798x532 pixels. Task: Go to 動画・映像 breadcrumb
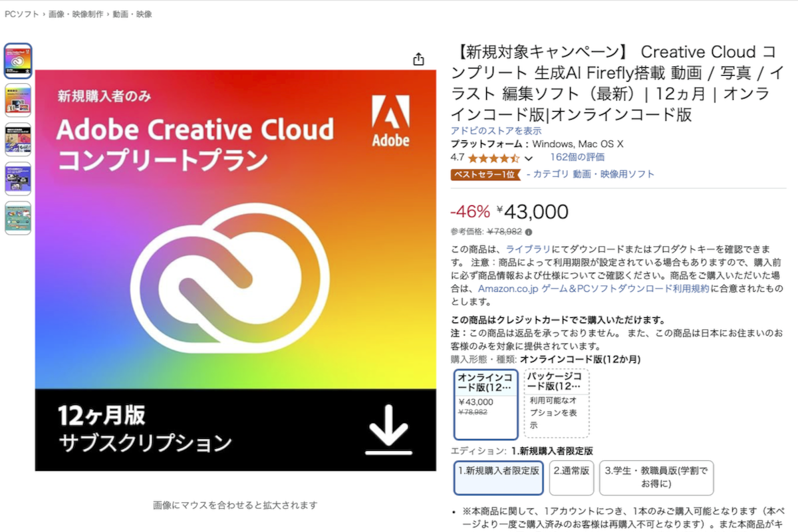click(132, 14)
